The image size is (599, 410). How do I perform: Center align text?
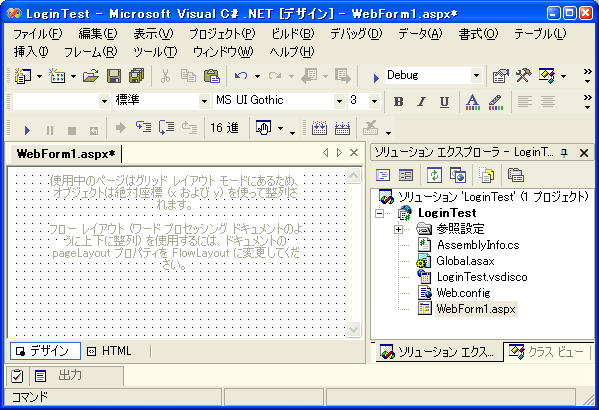547,102
